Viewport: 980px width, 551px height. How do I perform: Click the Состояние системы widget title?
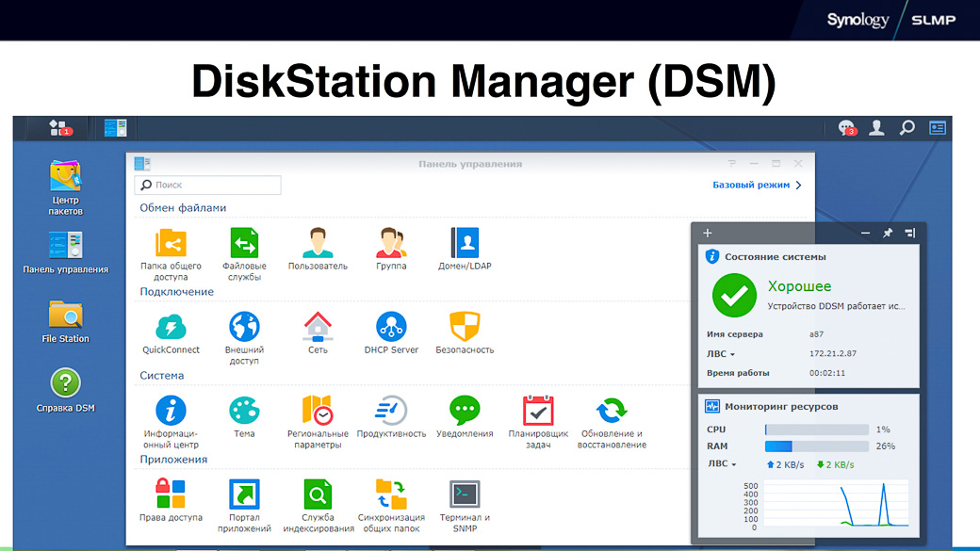775,257
